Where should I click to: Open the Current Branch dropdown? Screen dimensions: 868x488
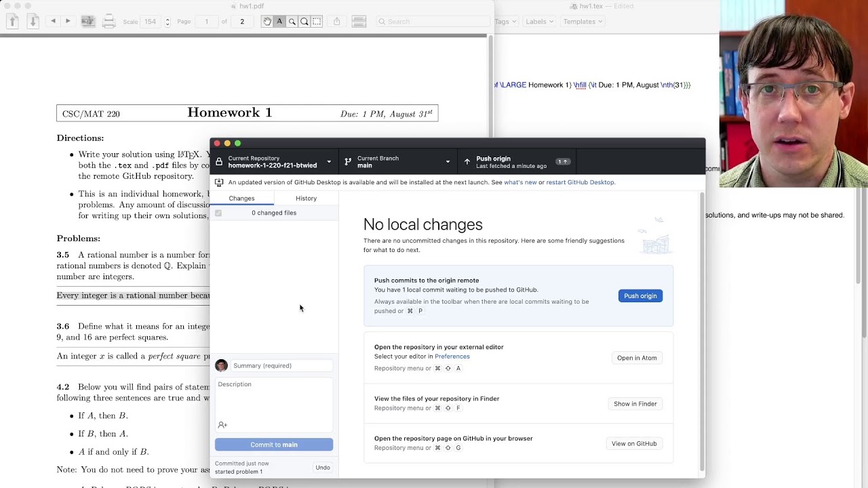click(397, 162)
